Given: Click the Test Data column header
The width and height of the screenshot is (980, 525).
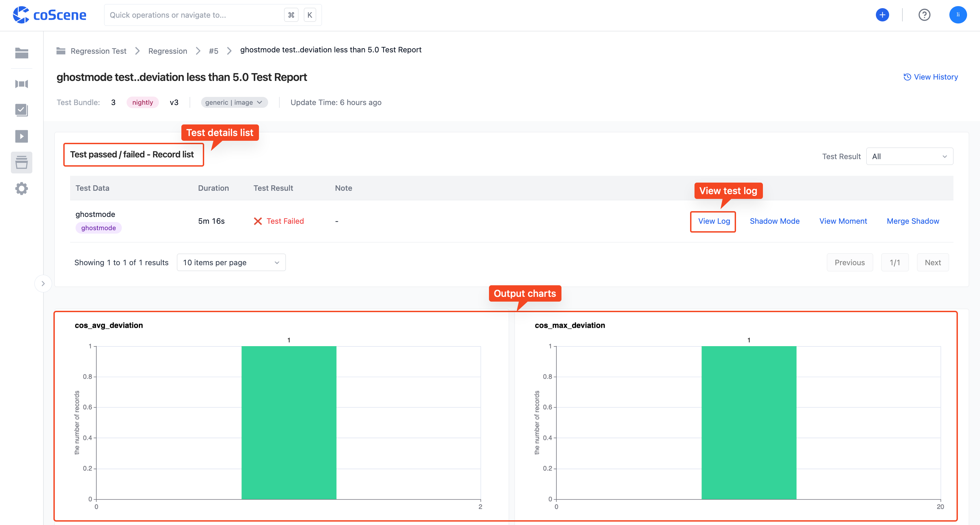Looking at the screenshot, I should pos(92,188).
